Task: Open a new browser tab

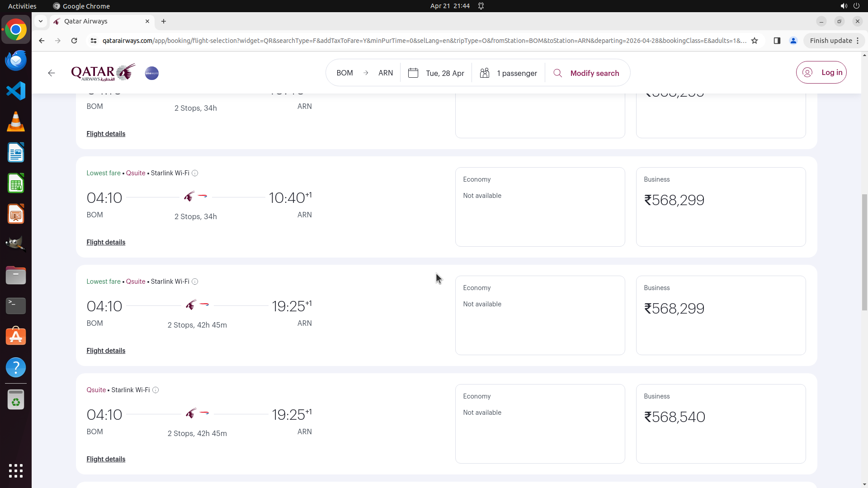Action: pyautogui.click(x=164, y=21)
